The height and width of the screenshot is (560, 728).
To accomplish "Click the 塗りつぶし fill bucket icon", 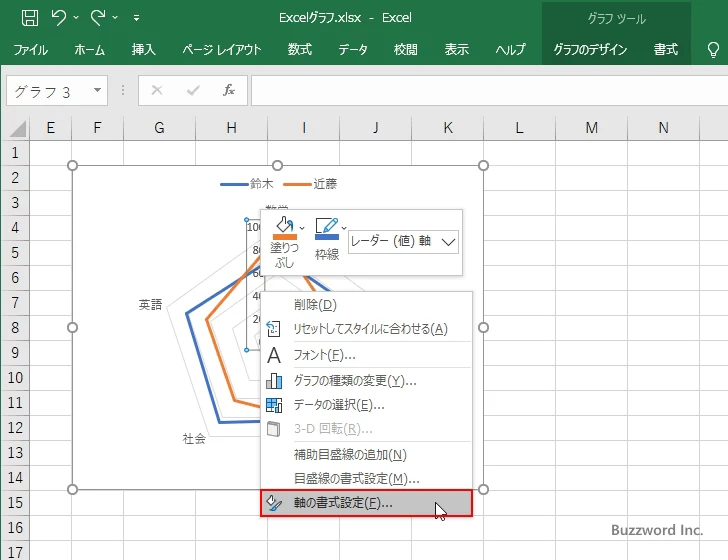I will pyautogui.click(x=284, y=226).
